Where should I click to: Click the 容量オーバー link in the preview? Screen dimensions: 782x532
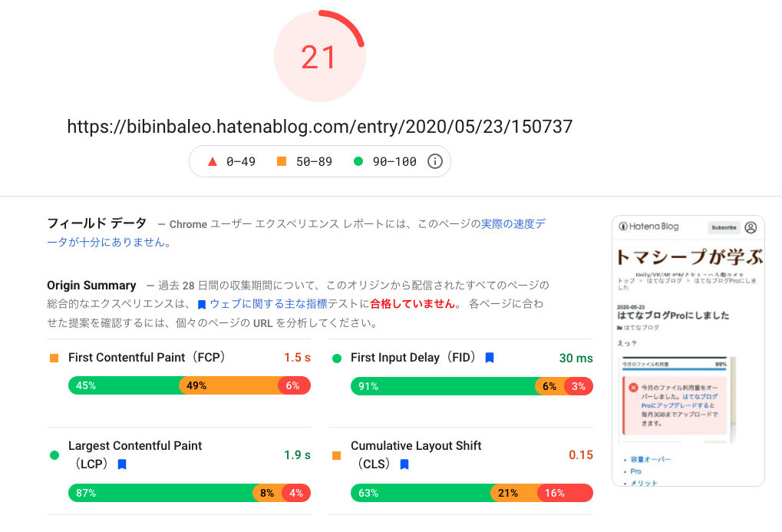(x=651, y=458)
